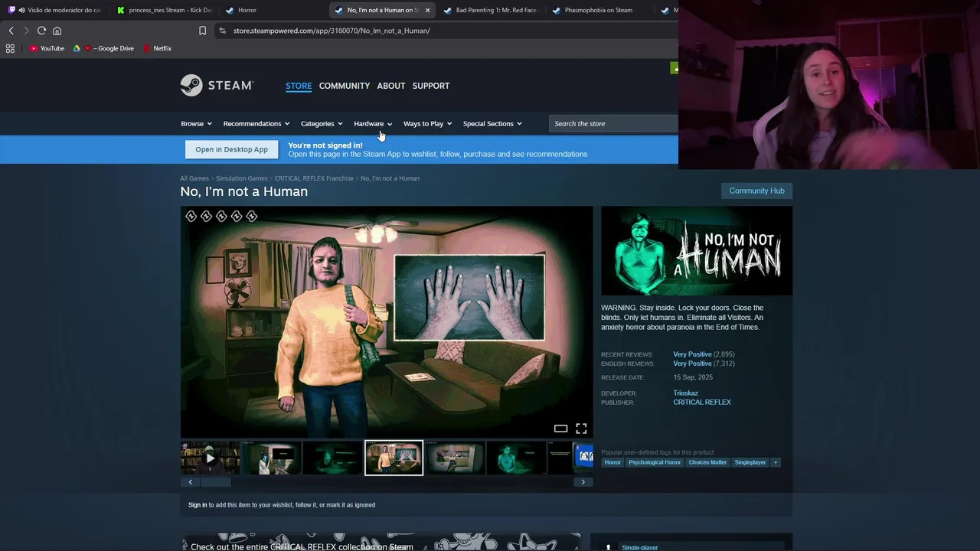Open the Netflix bookmark

tap(157, 48)
